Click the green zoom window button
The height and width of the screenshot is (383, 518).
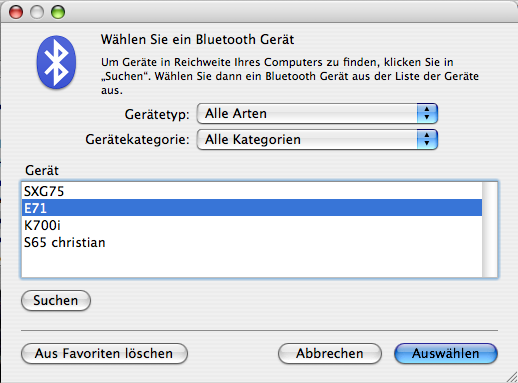tap(58, 12)
